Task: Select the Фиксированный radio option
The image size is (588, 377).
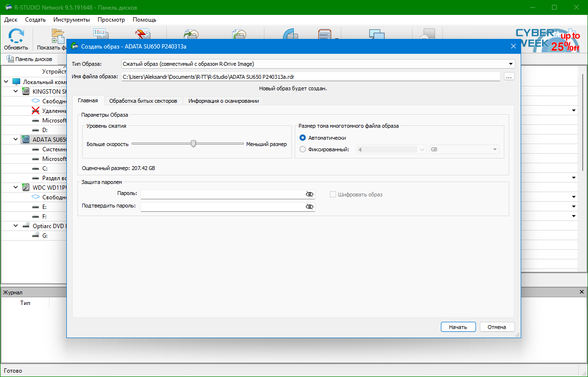Action: coord(302,149)
